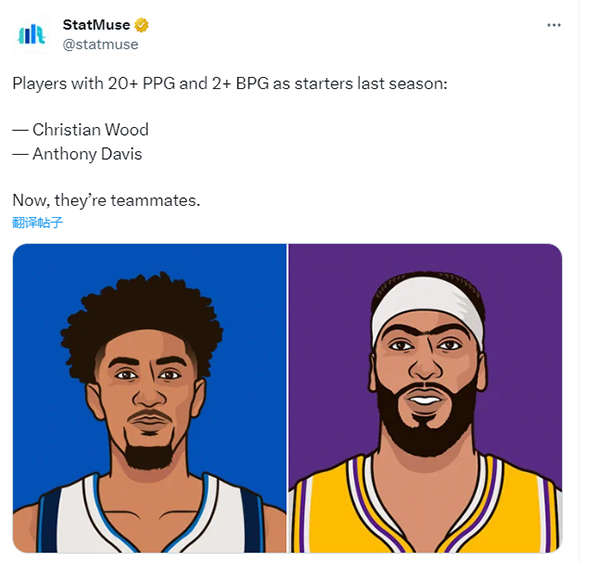Viewport: 600px width, 562px height.
Task: Click Christian Wood's goatee
Action: (150, 455)
